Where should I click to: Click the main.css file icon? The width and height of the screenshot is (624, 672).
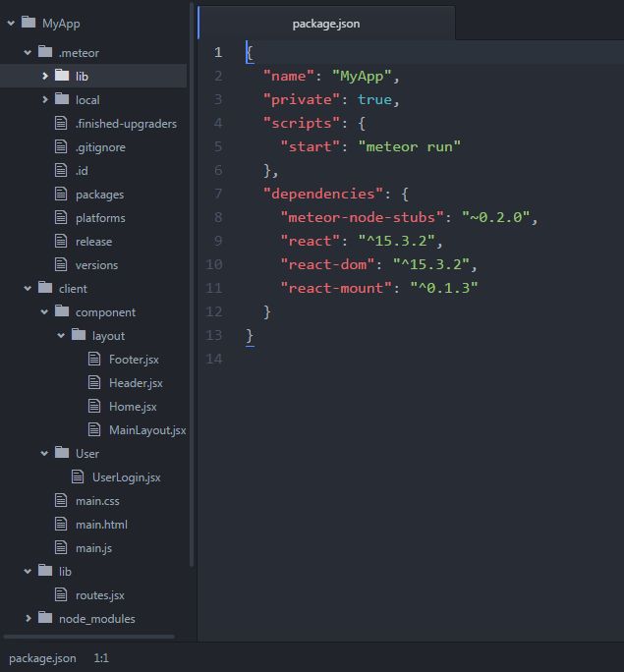coord(61,500)
